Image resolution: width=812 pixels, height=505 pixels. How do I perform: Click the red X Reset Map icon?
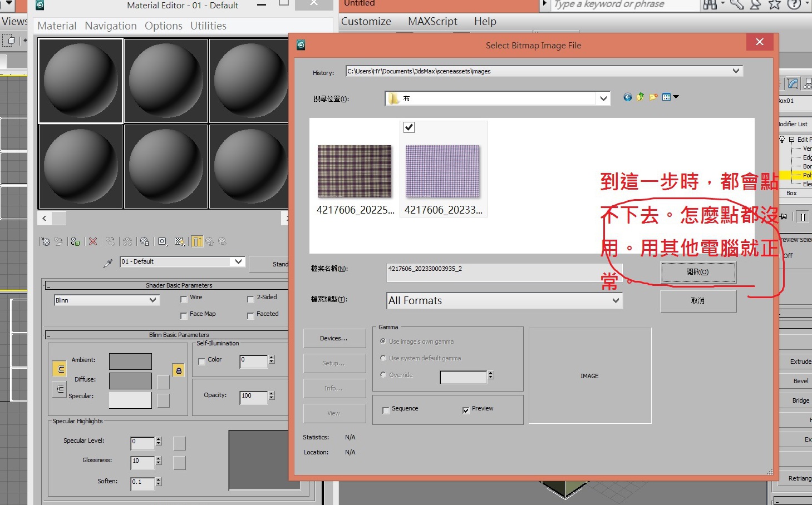tap(93, 241)
